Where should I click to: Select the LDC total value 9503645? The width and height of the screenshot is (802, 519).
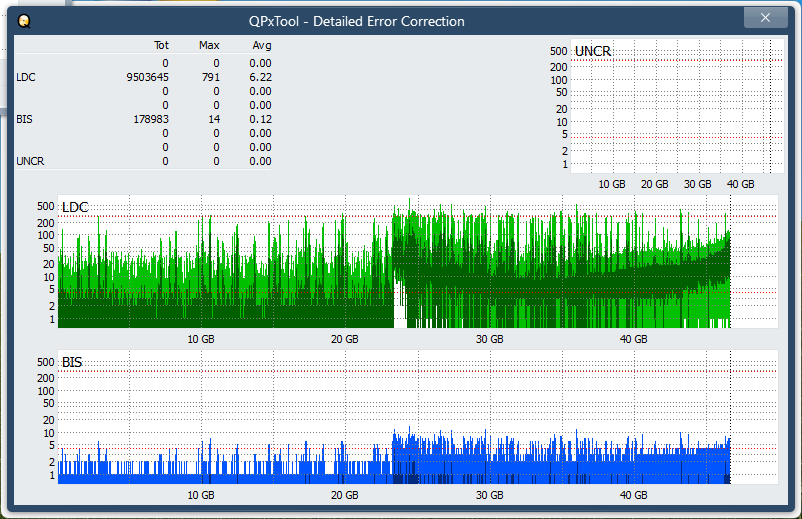click(x=148, y=77)
